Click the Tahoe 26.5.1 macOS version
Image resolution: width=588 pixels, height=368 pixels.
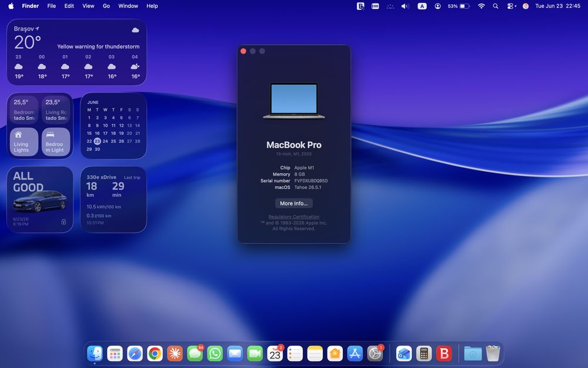click(308, 187)
